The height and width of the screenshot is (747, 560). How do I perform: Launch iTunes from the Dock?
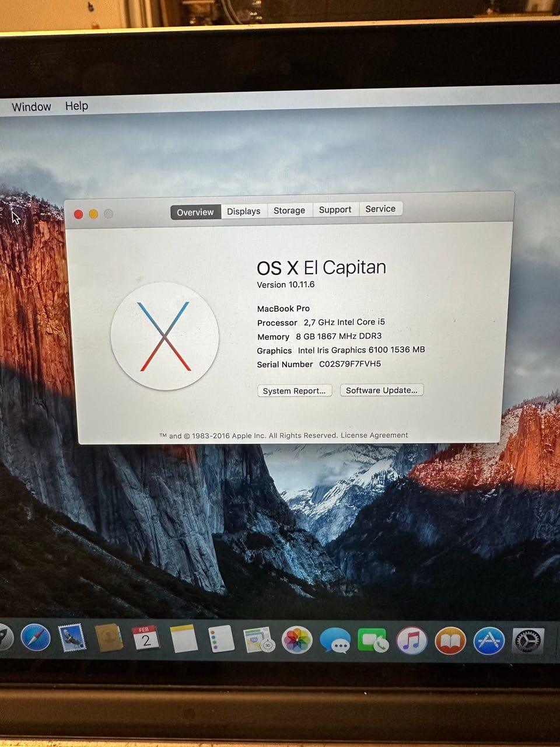pyautogui.click(x=412, y=641)
